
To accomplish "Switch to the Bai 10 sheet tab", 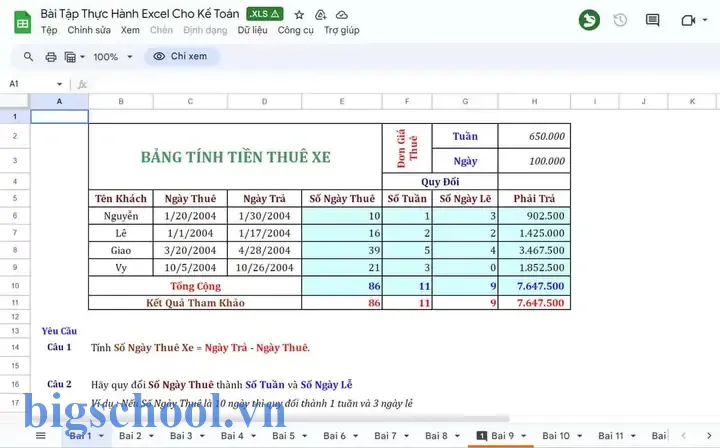I will [556, 436].
